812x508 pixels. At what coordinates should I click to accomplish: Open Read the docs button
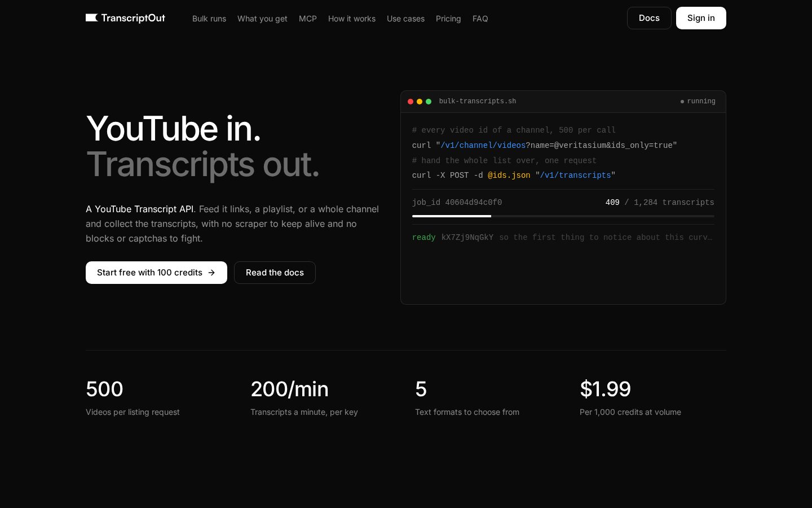pyautogui.click(x=275, y=273)
